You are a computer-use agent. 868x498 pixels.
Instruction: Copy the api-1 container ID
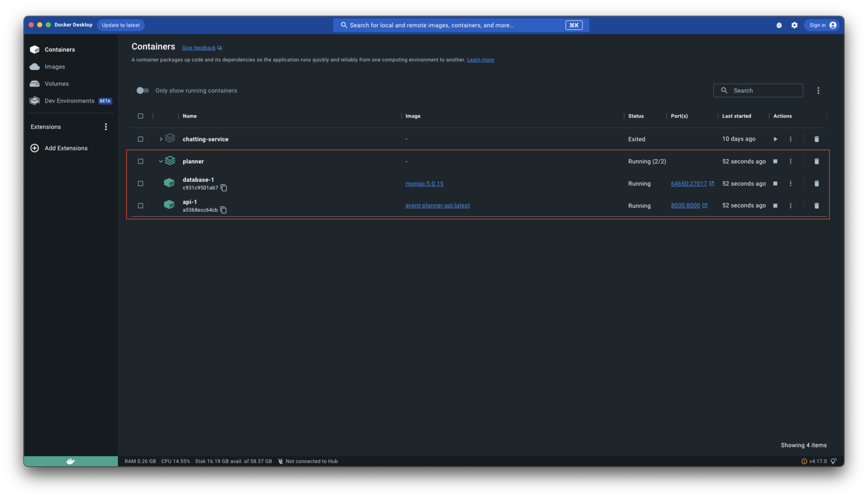click(x=223, y=210)
